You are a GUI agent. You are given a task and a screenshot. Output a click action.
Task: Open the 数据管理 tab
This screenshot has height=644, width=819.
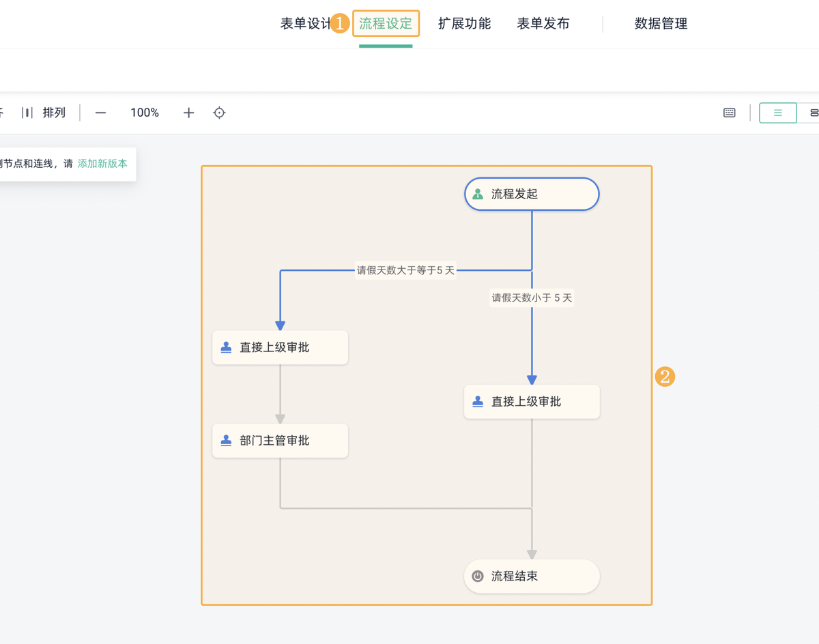[661, 23]
